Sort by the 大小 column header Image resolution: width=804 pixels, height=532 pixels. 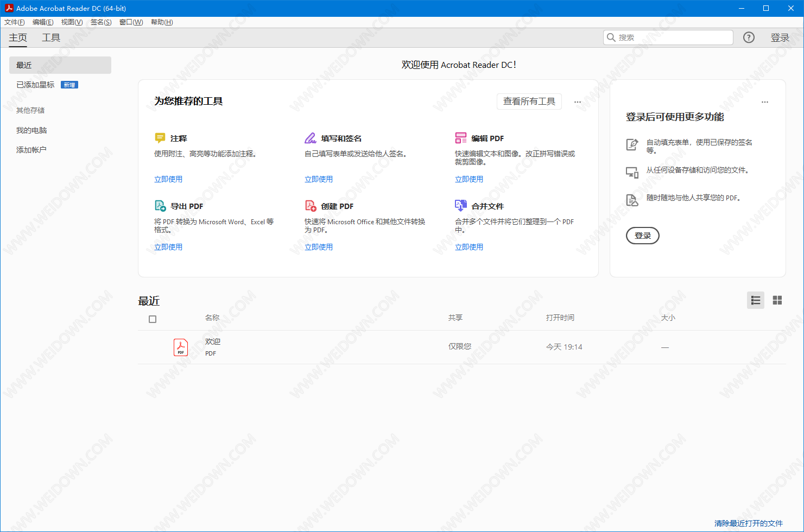pos(668,318)
